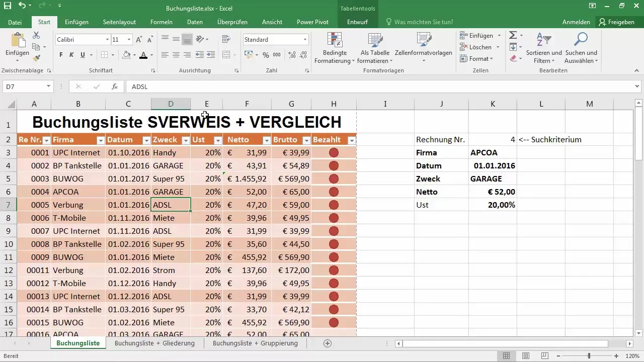644x362 pixels.
Task: Click the Undo arrow in title bar
Action: pyautogui.click(x=22, y=6)
